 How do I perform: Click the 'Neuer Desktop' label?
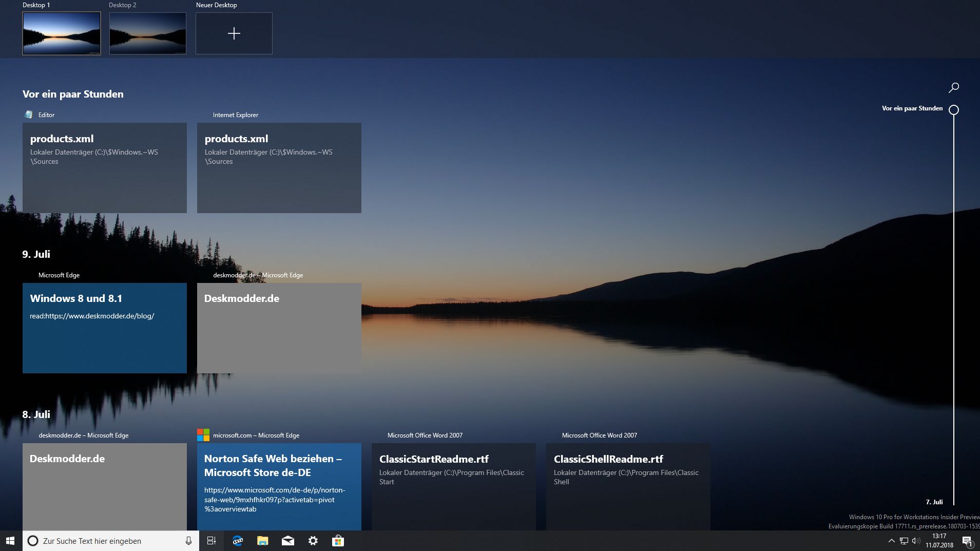216,5
